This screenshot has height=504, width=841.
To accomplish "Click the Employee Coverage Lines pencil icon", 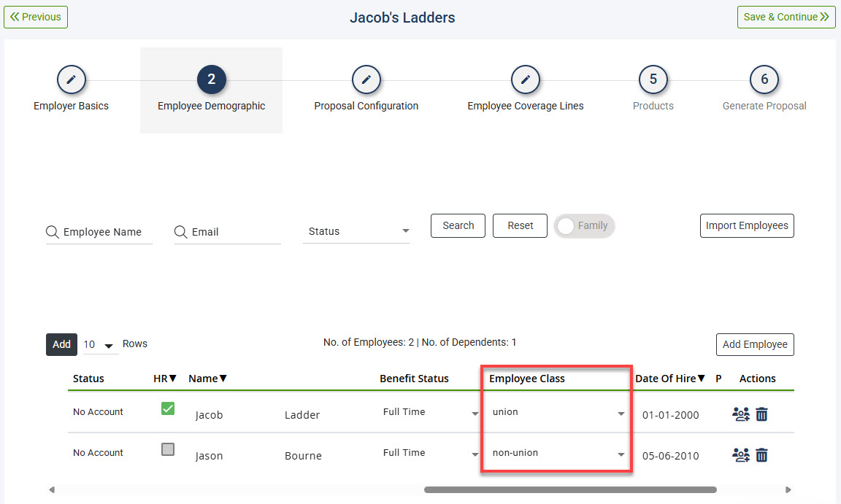I will click(x=525, y=80).
